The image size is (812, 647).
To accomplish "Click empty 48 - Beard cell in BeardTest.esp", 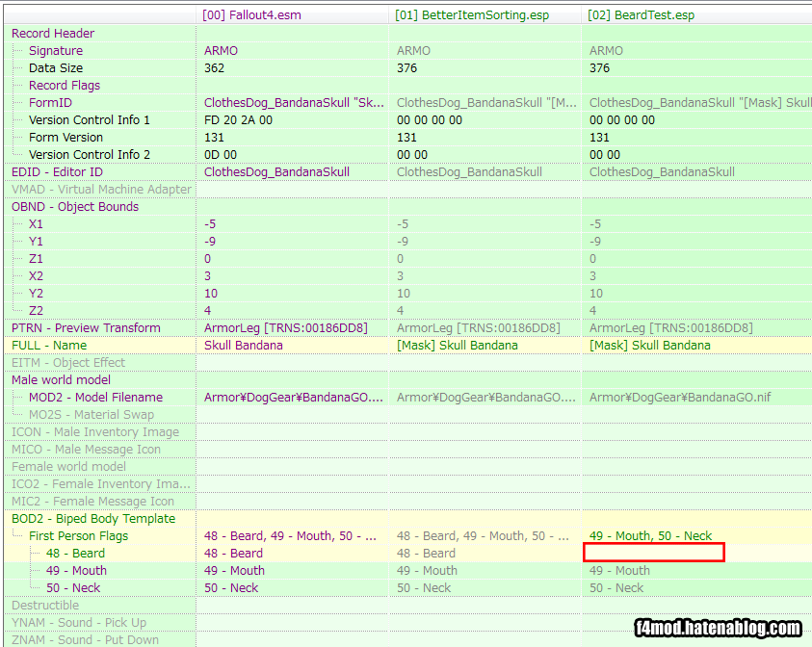I will click(x=653, y=553).
